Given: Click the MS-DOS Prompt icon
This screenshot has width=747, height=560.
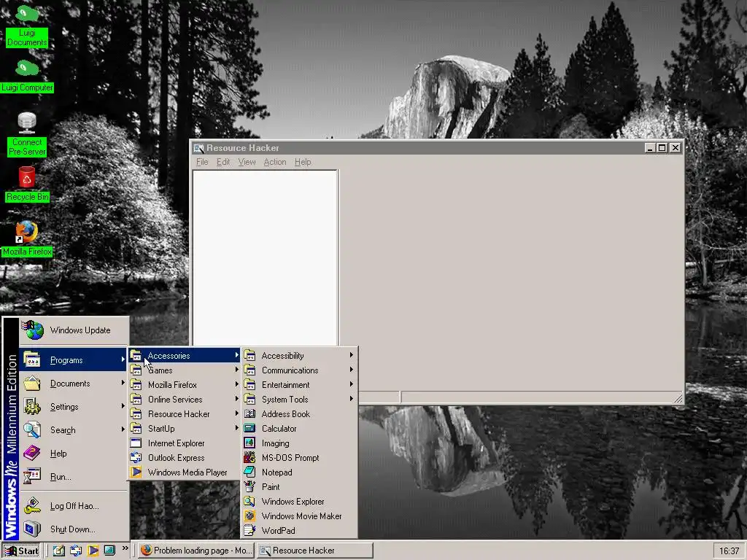Looking at the screenshot, I should (x=249, y=458).
